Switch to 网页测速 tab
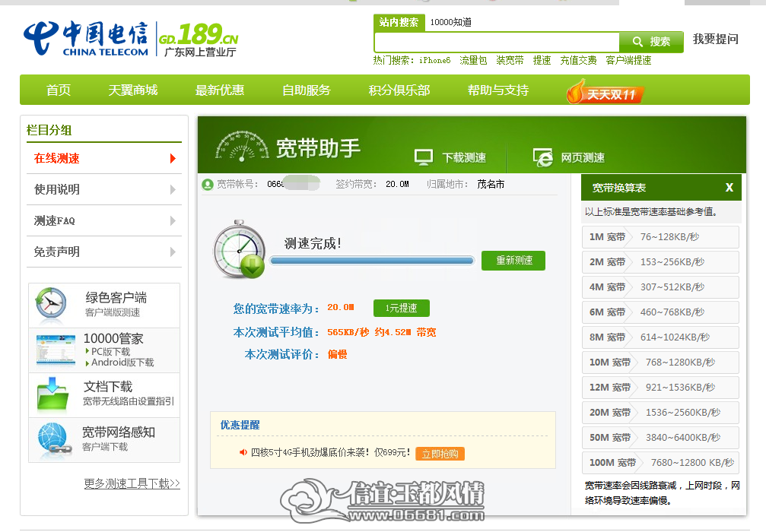Image resolution: width=766 pixels, height=532 pixels. [569, 157]
